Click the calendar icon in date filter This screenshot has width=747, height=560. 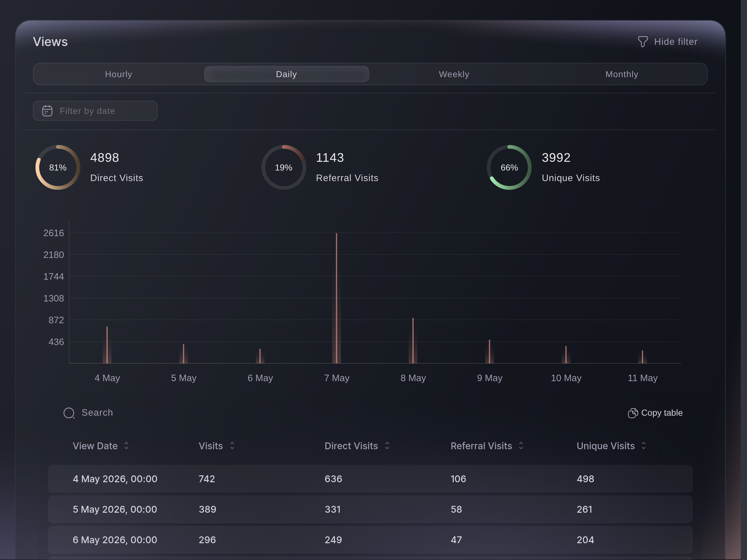point(47,111)
